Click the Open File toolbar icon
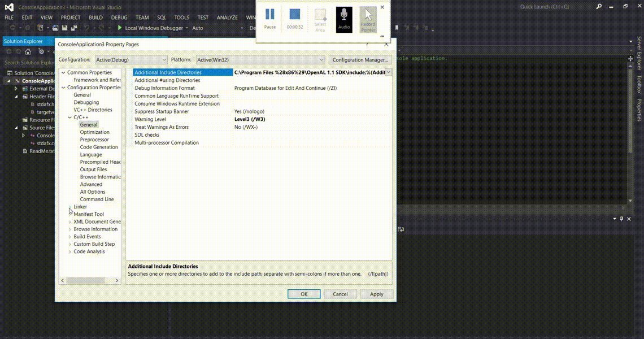The image size is (644, 339). [x=55, y=28]
